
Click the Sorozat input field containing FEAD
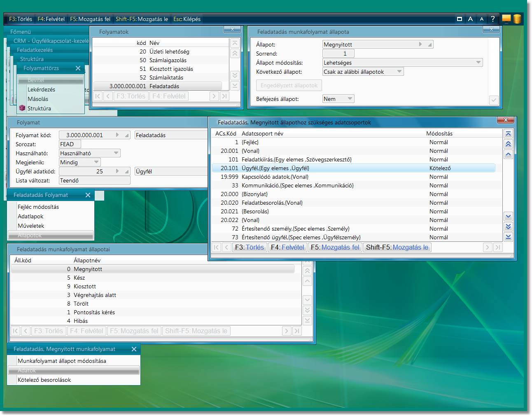pyautogui.click(x=70, y=144)
